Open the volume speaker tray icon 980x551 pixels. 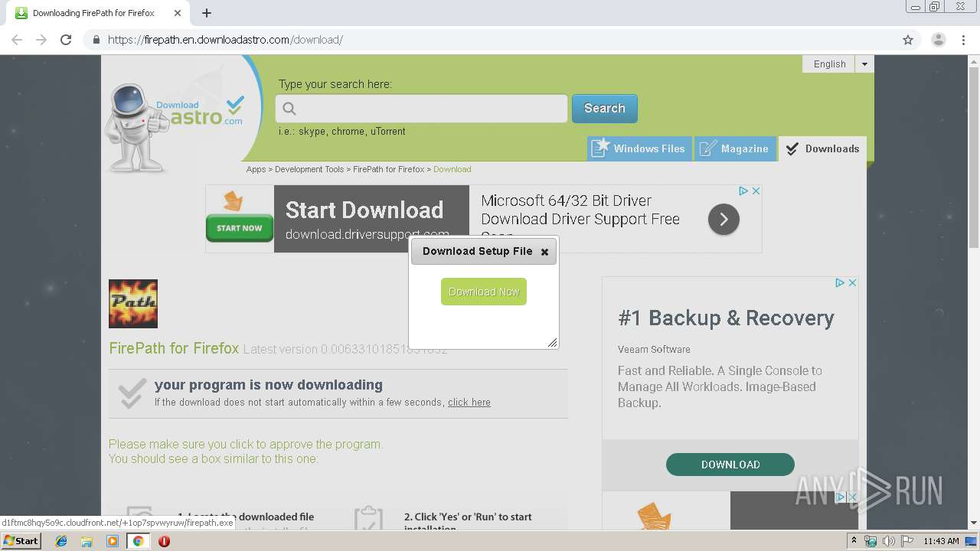pyautogui.click(x=888, y=541)
